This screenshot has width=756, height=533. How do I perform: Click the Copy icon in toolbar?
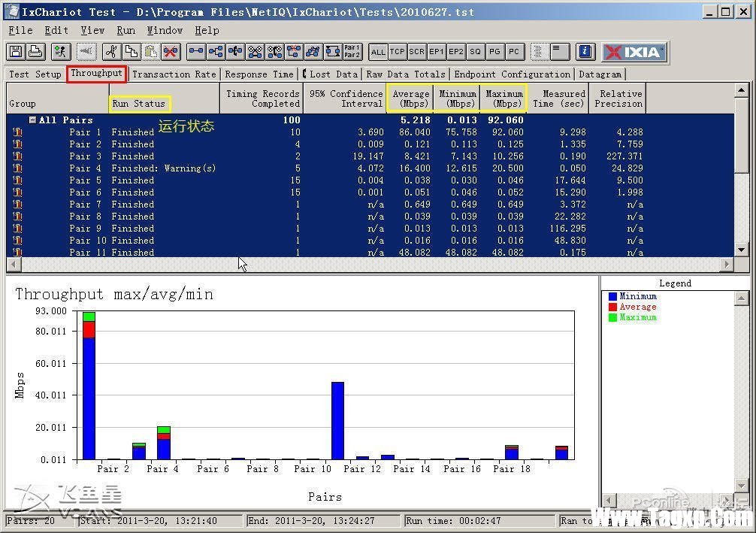[131, 51]
